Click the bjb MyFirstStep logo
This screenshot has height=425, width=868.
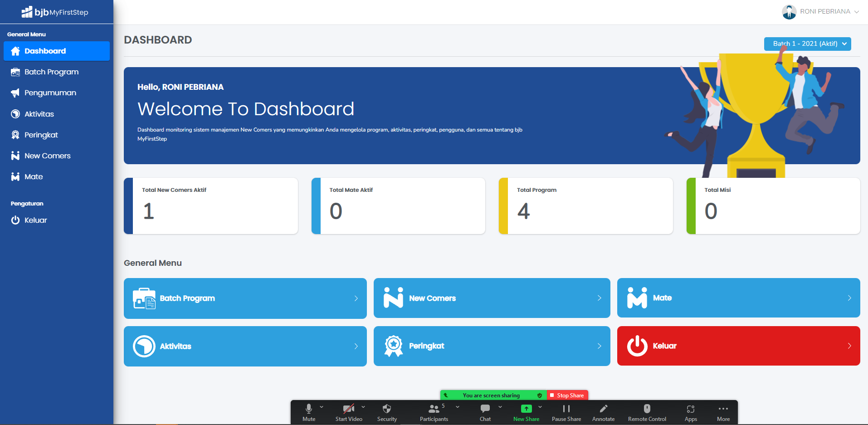click(55, 12)
